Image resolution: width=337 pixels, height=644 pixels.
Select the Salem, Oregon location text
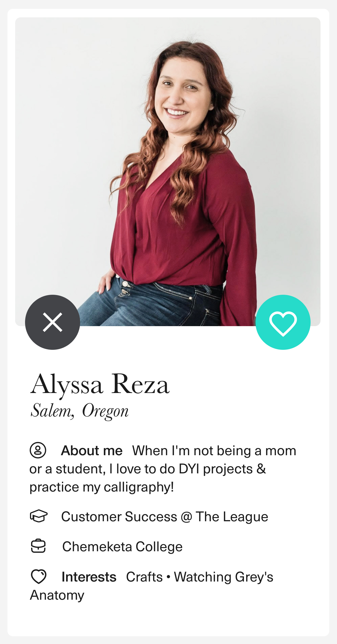80,411
